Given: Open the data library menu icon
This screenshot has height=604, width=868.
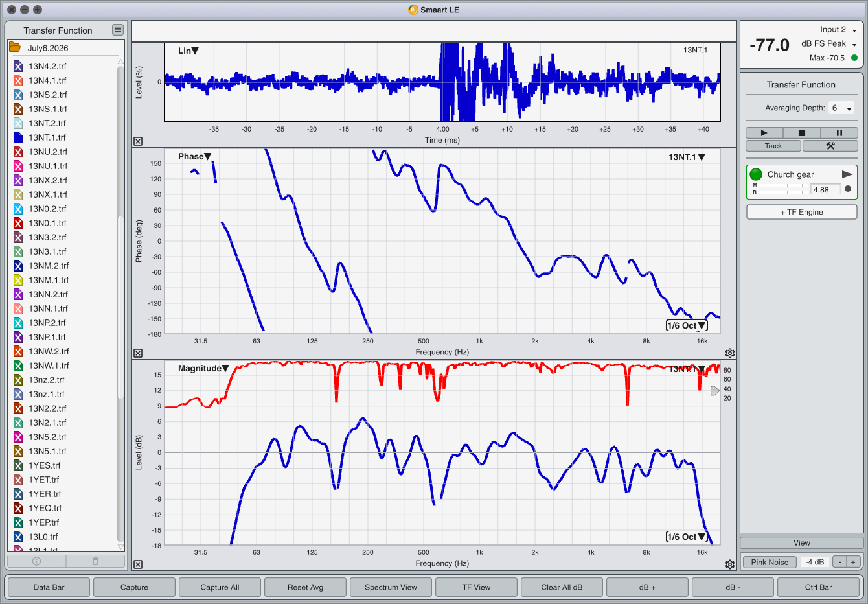Looking at the screenshot, I should (117, 30).
